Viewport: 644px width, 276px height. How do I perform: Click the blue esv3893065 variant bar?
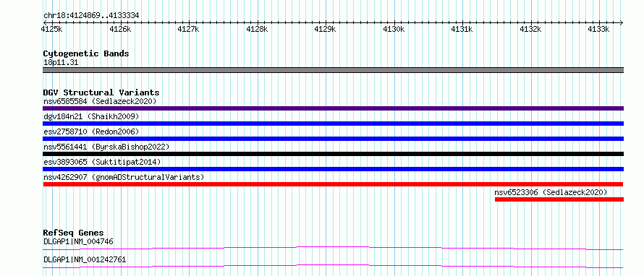[x=333, y=169]
